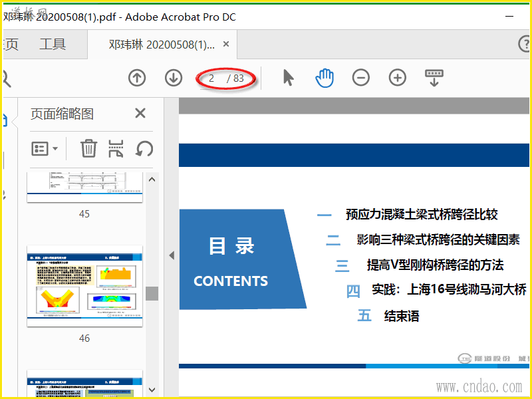The width and height of the screenshot is (532, 399).
Task: Zoom out with the minus icon
Action: (x=360, y=78)
